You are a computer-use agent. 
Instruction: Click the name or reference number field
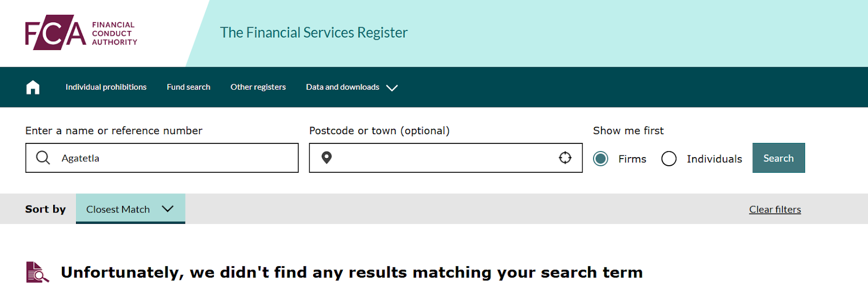click(174, 158)
